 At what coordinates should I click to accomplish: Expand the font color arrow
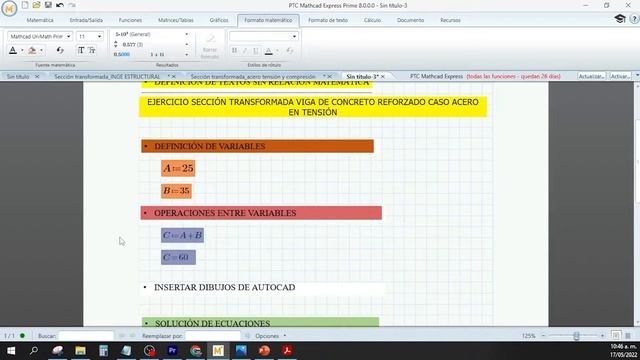click(22, 51)
